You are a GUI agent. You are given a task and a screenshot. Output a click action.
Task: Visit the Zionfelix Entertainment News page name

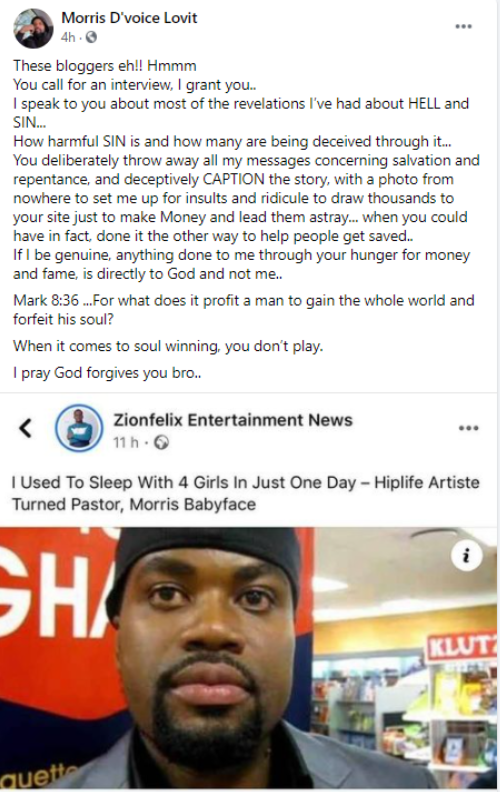coord(233,420)
